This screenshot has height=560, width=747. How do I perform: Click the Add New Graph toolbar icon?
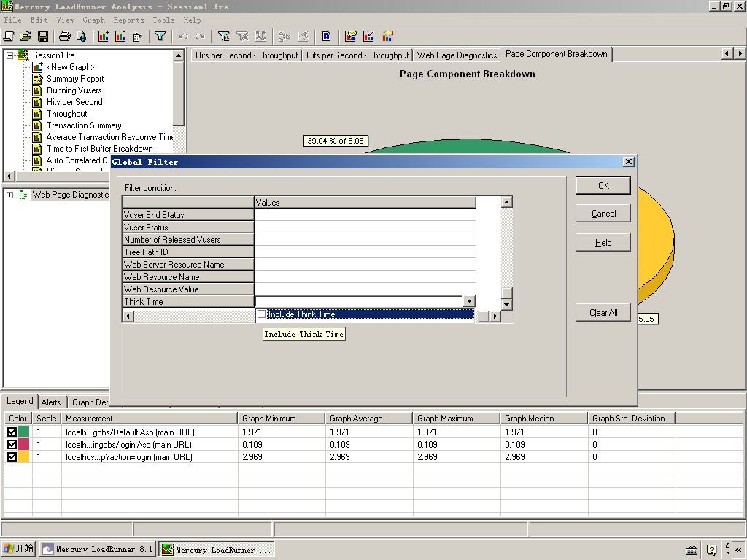pyautogui.click(x=104, y=36)
